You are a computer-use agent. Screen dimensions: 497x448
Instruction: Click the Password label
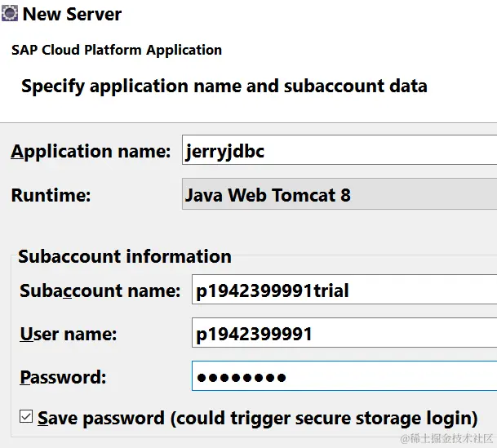[x=63, y=377]
